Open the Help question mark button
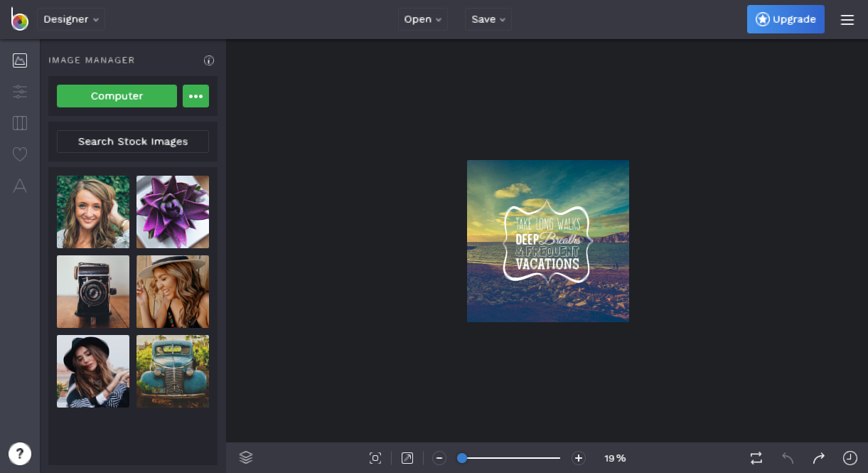The width and height of the screenshot is (868, 473). [20, 453]
